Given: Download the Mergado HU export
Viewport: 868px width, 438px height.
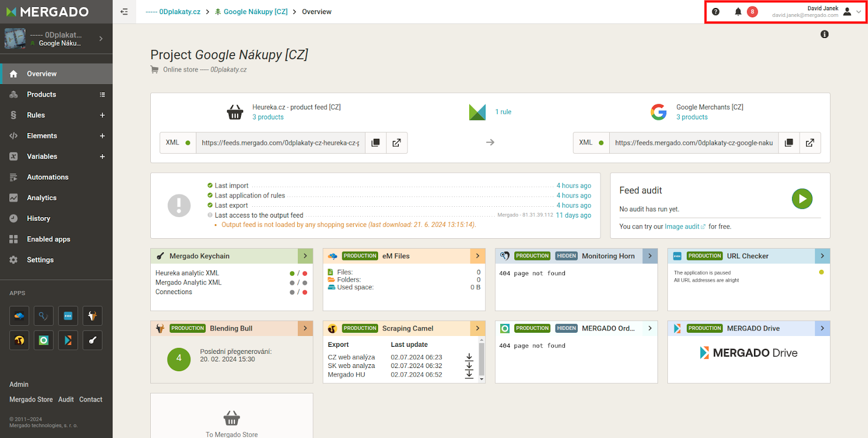Looking at the screenshot, I should coord(469,374).
